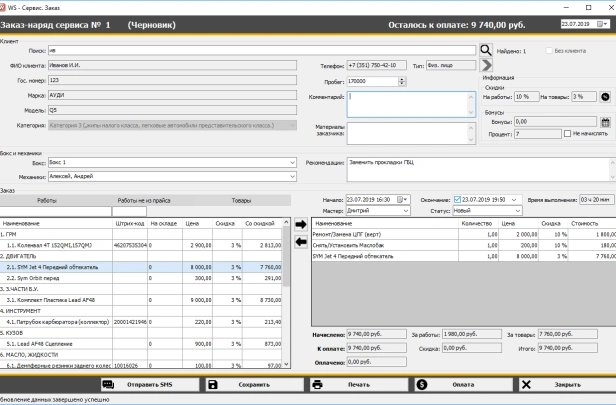Screen dimensions: 616x405
Task: Move selected item right with arrow icon
Action: click(302, 225)
